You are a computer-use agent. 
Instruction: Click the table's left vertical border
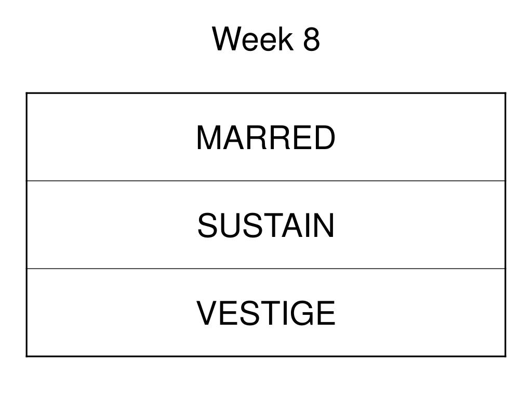[x=27, y=224]
